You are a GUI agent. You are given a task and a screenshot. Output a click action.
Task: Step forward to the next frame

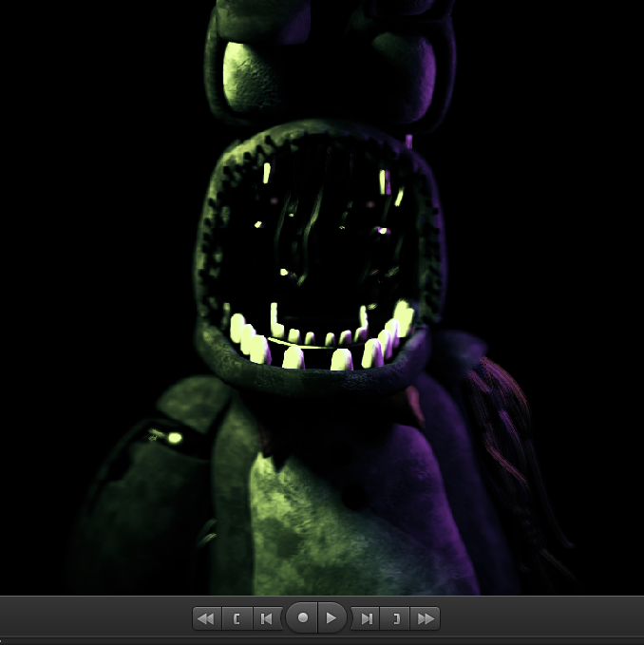366,618
